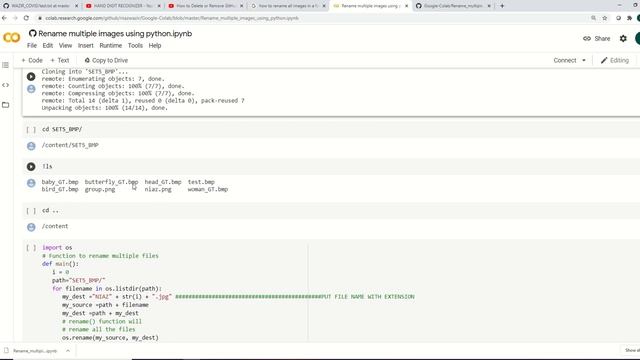Click 'niaz.png' in ls output
This screenshot has height=360, width=640.
click(158, 189)
